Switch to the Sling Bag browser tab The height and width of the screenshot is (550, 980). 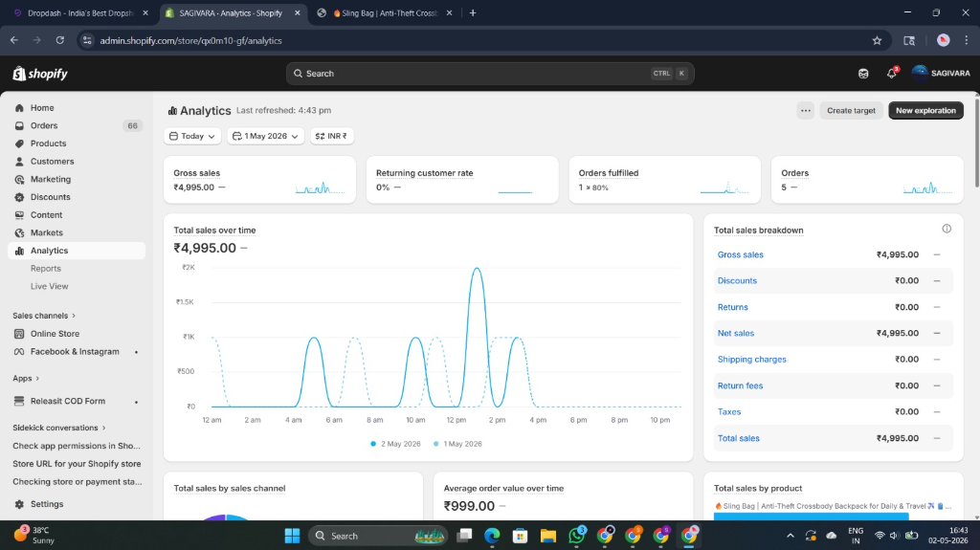click(385, 13)
